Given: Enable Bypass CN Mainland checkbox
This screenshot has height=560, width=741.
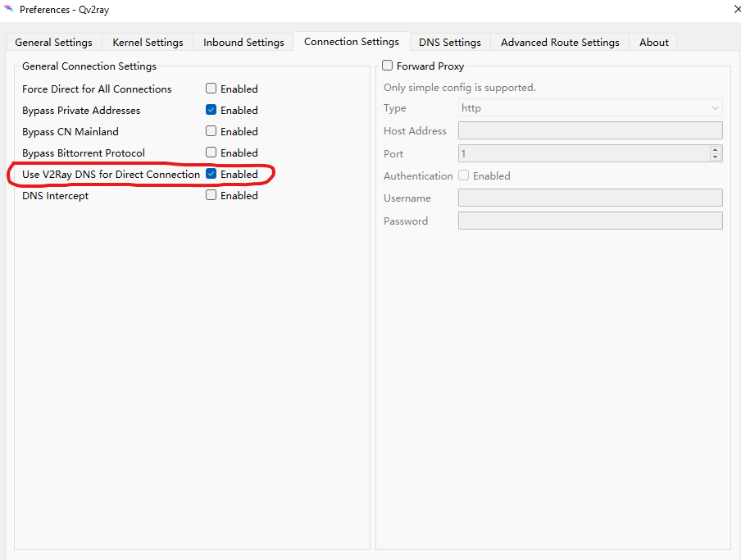Looking at the screenshot, I should (211, 131).
